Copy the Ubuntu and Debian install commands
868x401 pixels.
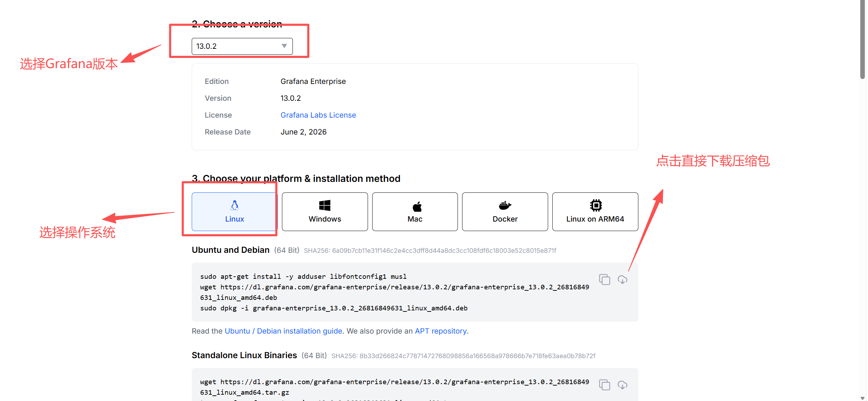[605, 280]
